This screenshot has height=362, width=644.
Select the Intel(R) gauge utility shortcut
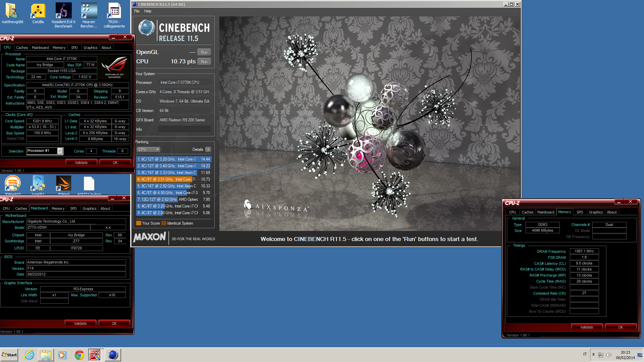pos(38,185)
